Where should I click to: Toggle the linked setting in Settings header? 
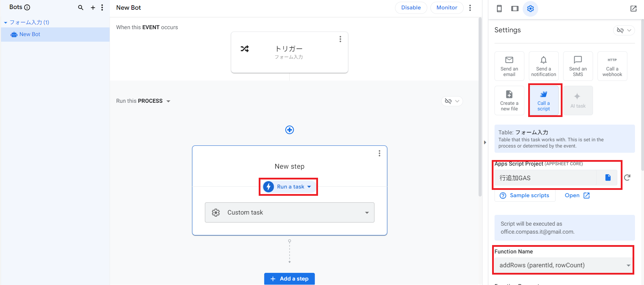[x=624, y=30]
